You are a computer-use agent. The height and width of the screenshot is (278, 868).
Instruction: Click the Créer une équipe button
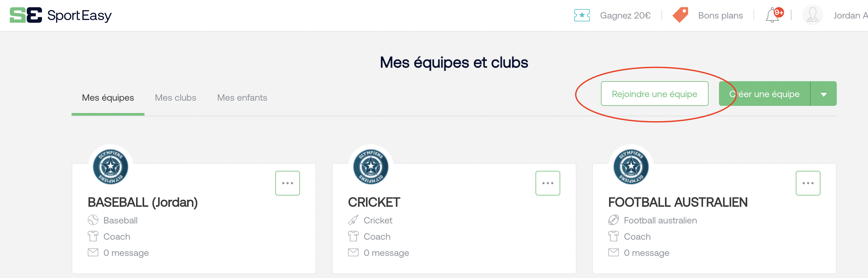tap(764, 94)
